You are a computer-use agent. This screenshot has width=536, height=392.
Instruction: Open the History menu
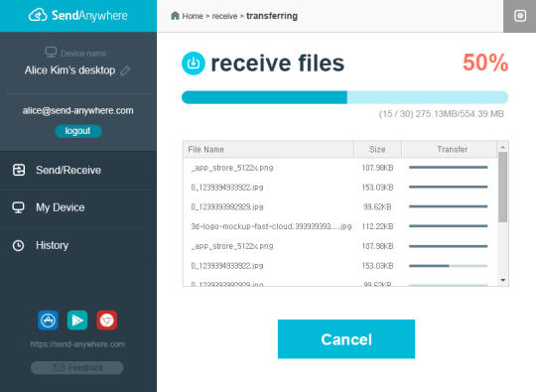78,245
